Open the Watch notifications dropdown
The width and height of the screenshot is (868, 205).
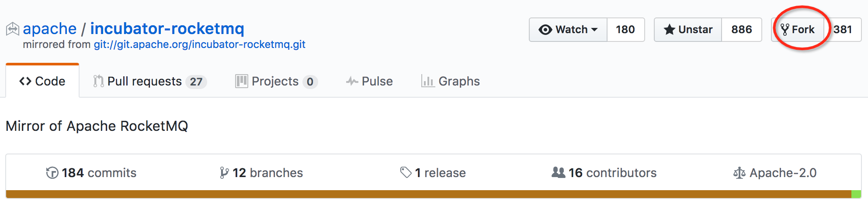pos(568,30)
